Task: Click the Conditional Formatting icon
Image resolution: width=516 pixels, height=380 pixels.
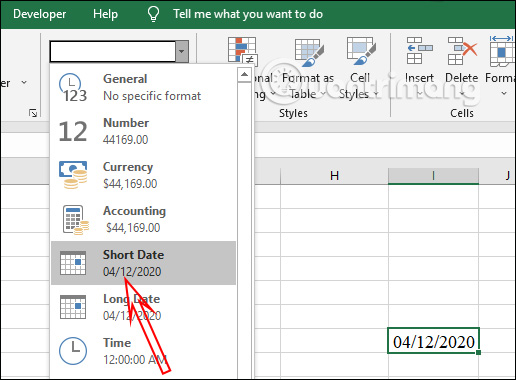Action: tap(242, 51)
